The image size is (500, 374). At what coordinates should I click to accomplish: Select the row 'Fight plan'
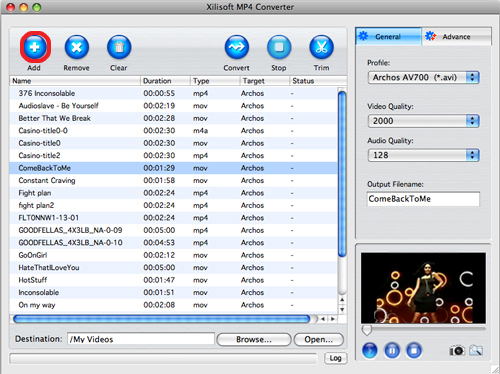click(x=173, y=193)
